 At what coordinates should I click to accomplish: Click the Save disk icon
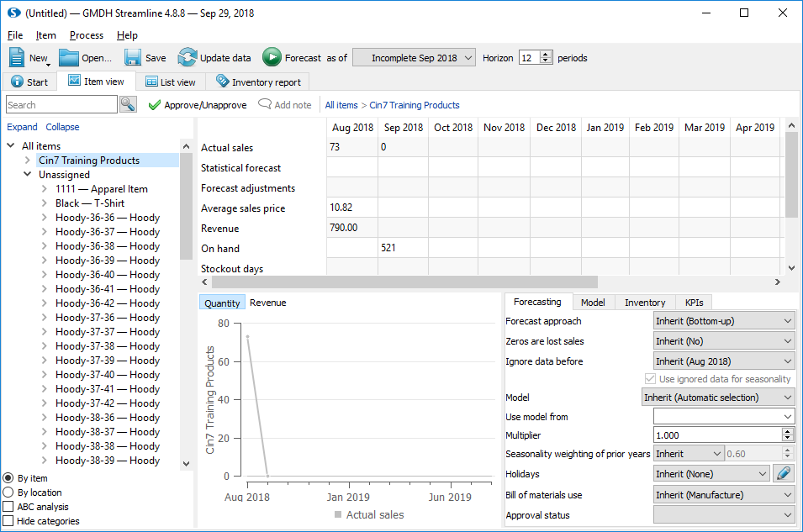point(133,57)
